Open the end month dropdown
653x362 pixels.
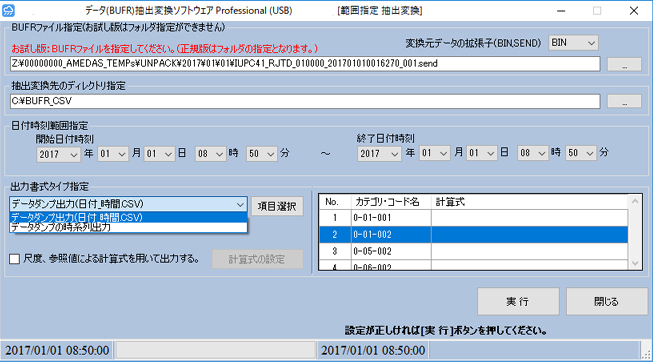[x=434, y=154]
